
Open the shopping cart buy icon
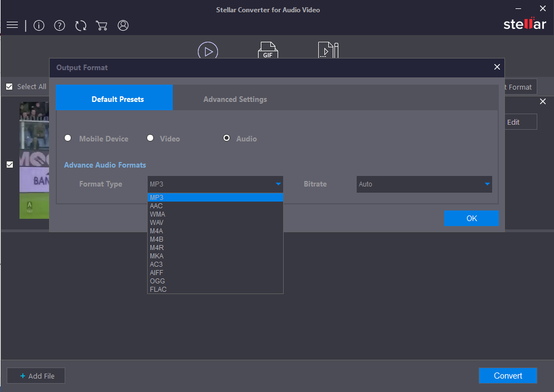pyautogui.click(x=101, y=26)
